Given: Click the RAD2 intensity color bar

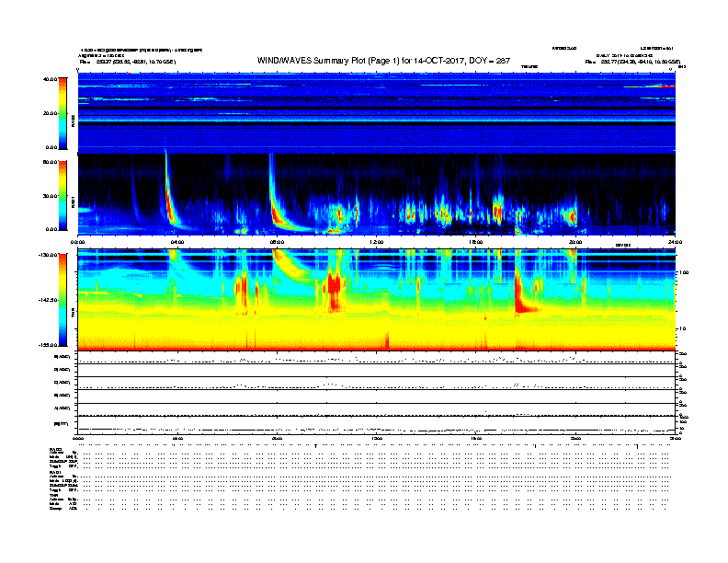Looking at the screenshot, I should [x=63, y=113].
